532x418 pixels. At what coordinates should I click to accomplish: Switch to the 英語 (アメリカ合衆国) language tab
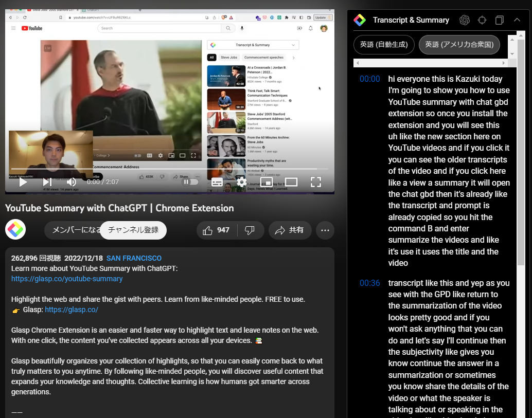(x=459, y=45)
